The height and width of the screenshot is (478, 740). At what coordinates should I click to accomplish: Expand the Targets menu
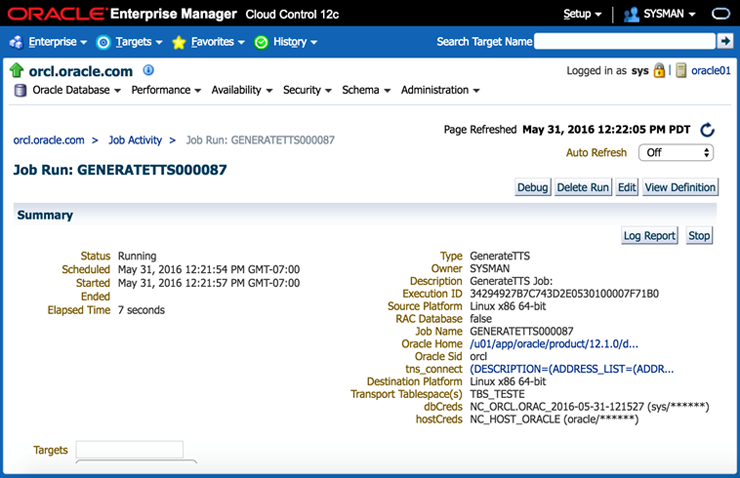tap(139, 42)
